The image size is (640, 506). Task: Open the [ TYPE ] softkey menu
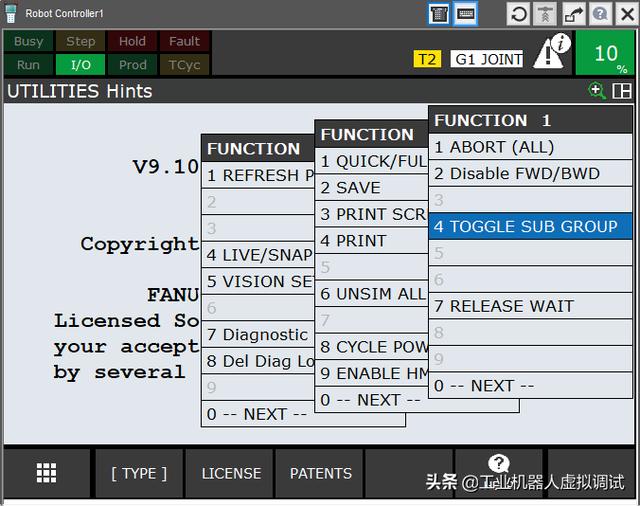pyautogui.click(x=139, y=473)
